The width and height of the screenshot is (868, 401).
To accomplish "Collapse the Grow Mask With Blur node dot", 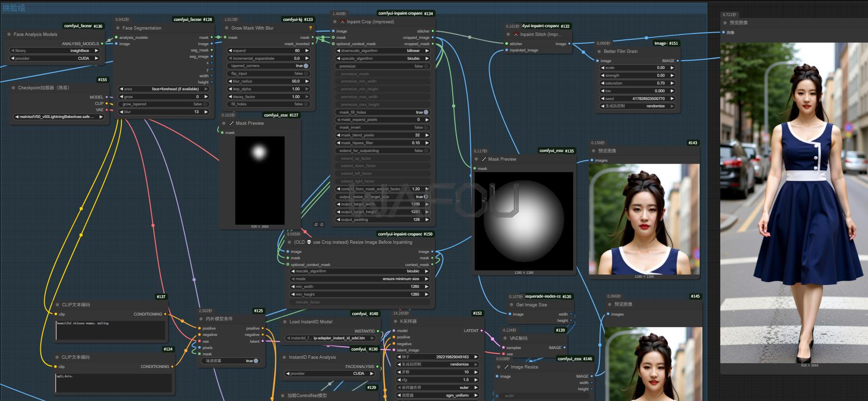I will point(226,28).
